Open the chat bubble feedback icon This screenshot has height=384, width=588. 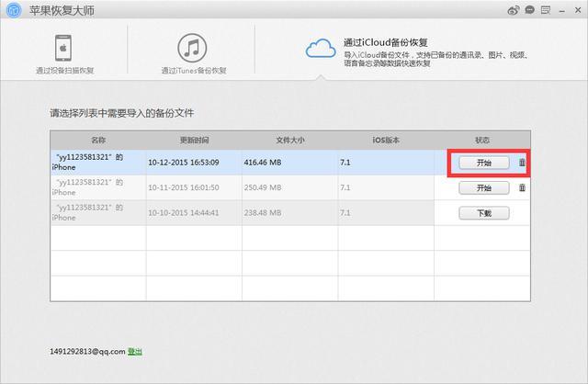[x=529, y=10]
